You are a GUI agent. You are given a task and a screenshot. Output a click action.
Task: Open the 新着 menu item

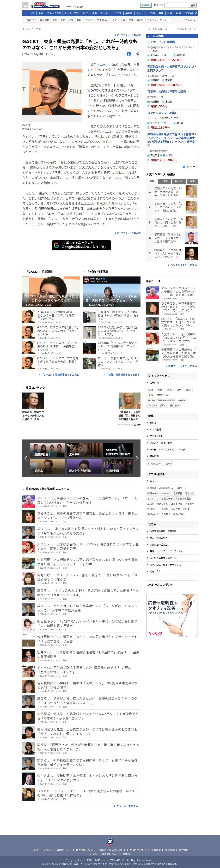tap(41, 13)
